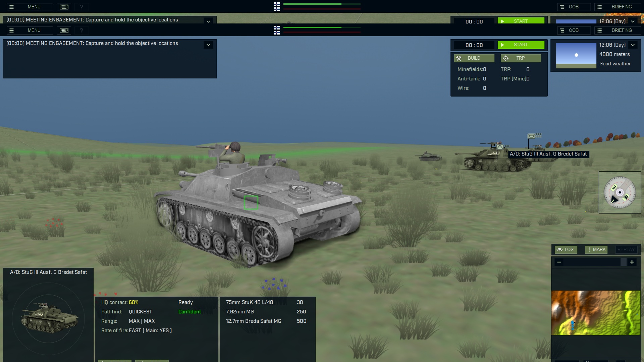
Task: Click the exclamation icon on MARK
Action: (590, 250)
